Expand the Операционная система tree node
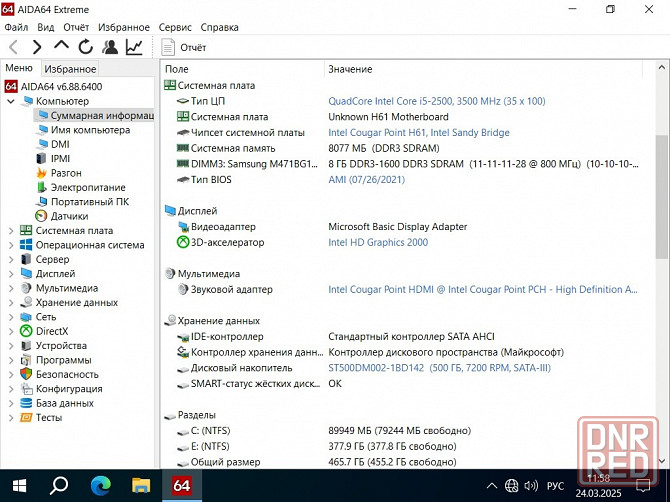Image resolution: width=670 pixels, height=502 pixels. (x=11, y=245)
